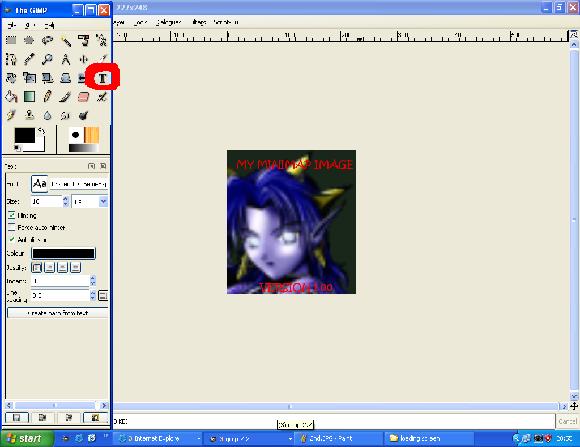Viewport: 580px width, 447px height.
Task: Enable Force auto-hinter checkbox
Action: tap(11, 227)
